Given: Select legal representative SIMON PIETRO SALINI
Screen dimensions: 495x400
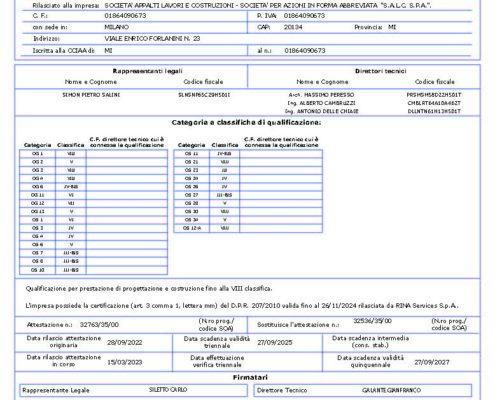Looking at the screenshot, I should (x=91, y=95).
